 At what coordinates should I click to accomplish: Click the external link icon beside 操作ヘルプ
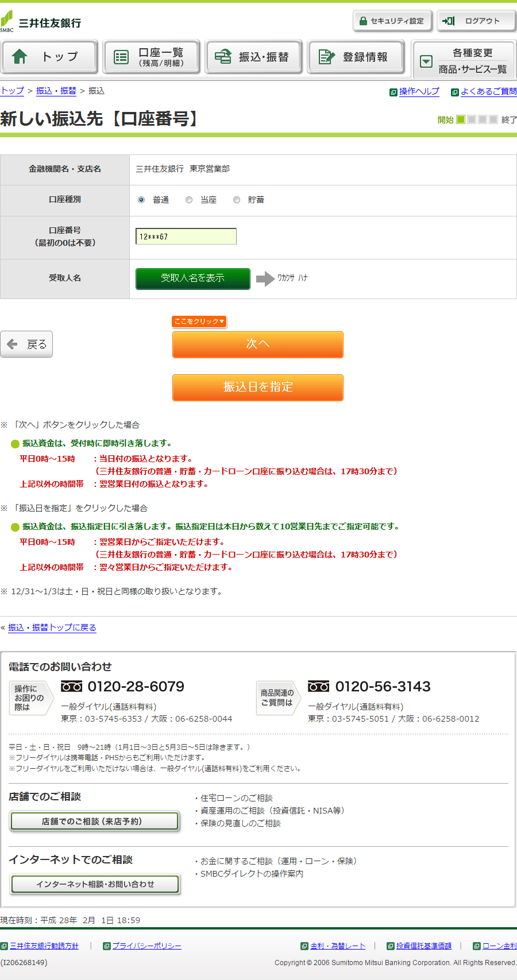(x=393, y=92)
